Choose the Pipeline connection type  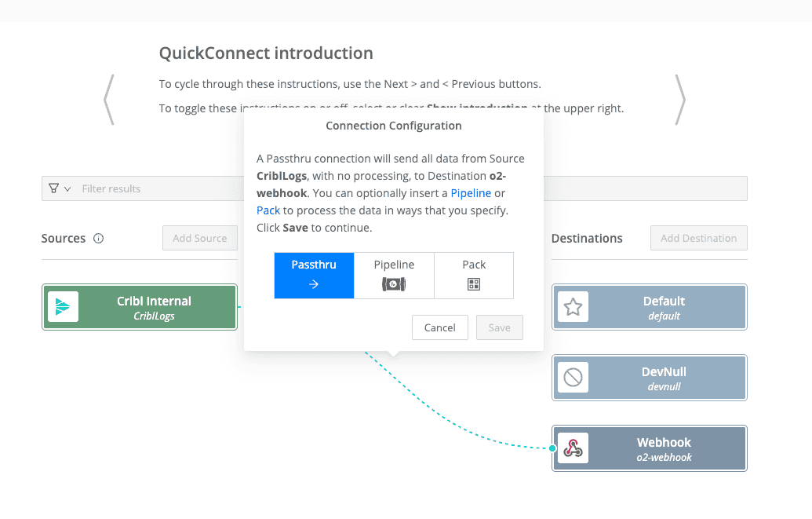tap(394, 275)
